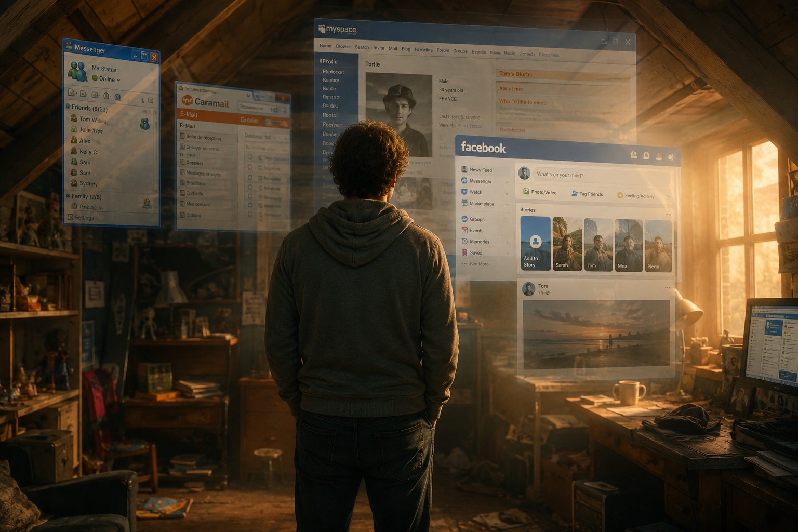Viewport: 798px width, 532px height.
Task: Open Search in myspace navigation
Action: (x=362, y=47)
